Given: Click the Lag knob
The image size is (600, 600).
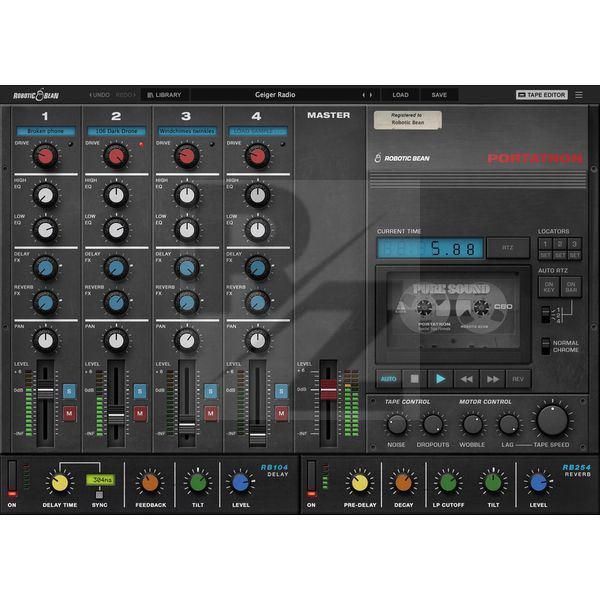Looking at the screenshot, I should [x=509, y=424].
